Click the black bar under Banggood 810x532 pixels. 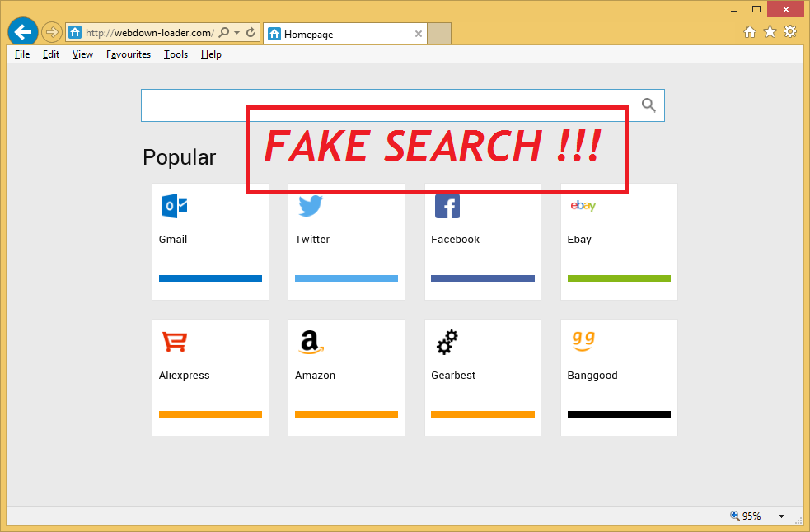[619, 414]
